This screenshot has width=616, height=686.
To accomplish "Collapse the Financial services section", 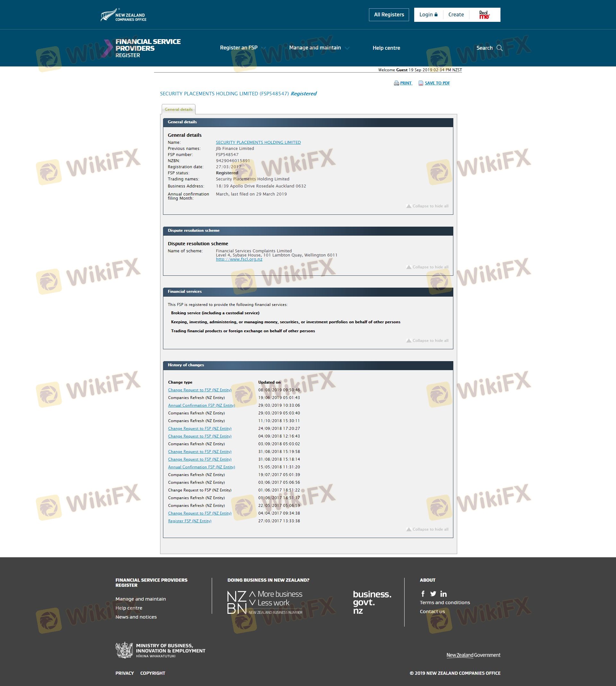I will (427, 341).
